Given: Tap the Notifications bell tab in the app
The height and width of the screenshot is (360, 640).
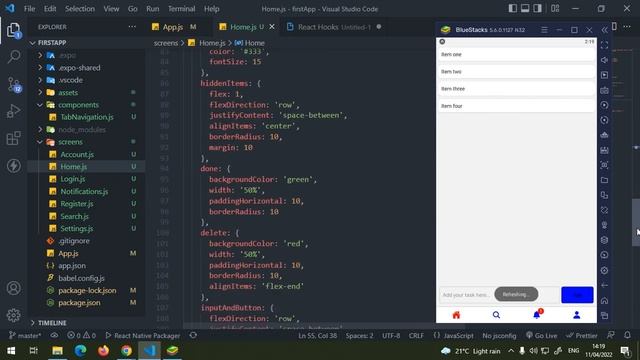Looking at the screenshot, I should pos(537,314).
